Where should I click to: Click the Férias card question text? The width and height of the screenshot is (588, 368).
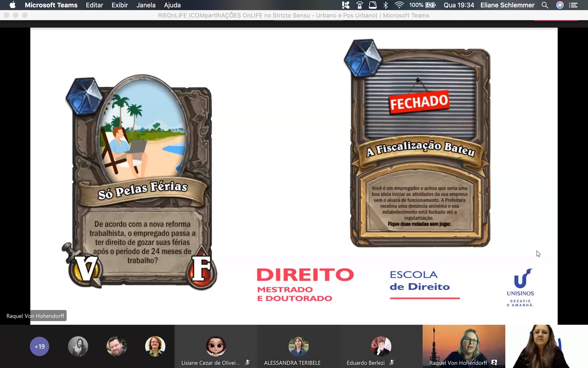142,242
